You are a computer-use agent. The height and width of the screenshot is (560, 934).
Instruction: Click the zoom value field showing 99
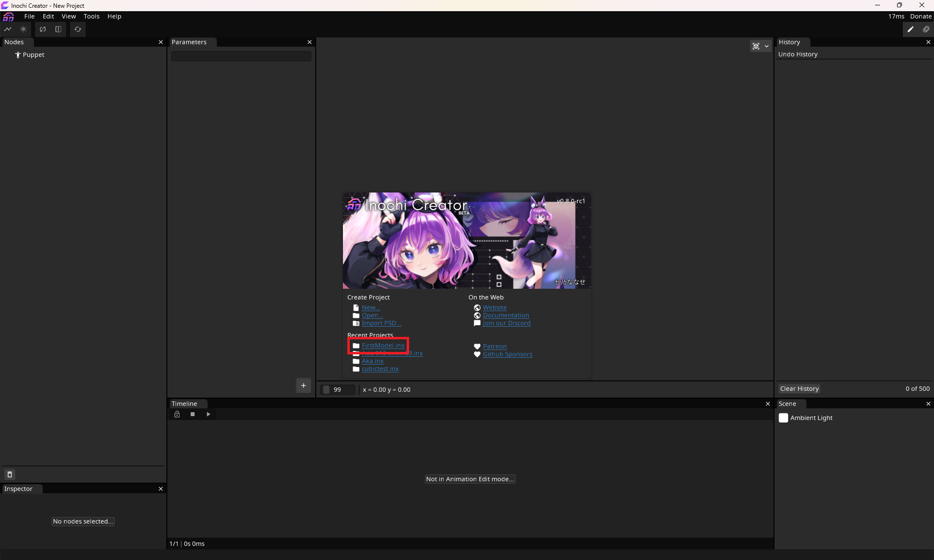[338, 390]
